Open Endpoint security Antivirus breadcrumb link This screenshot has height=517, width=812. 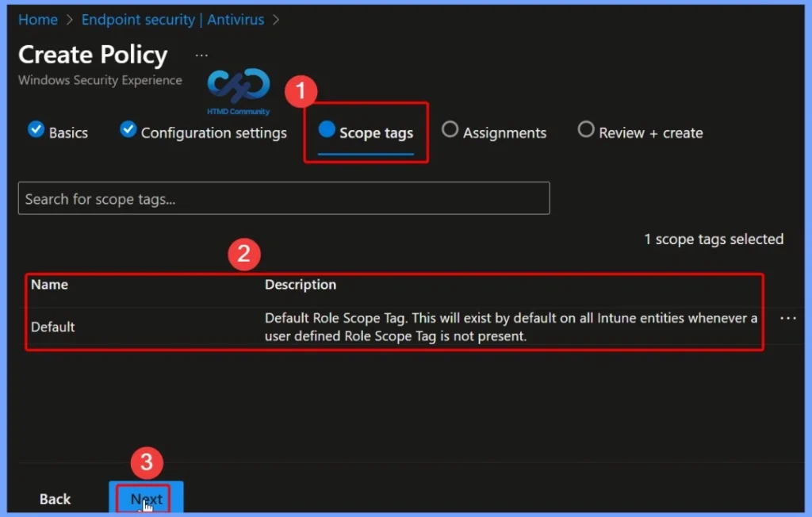(173, 19)
